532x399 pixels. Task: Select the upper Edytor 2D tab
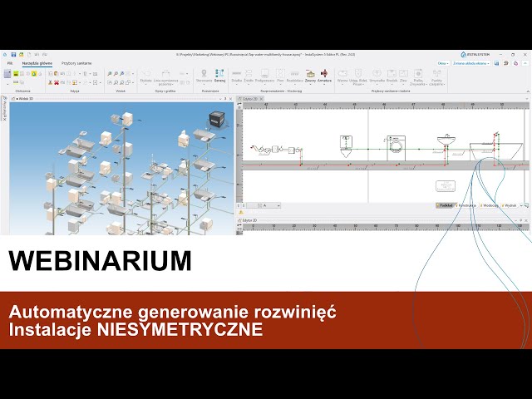click(x=250, y=99)
